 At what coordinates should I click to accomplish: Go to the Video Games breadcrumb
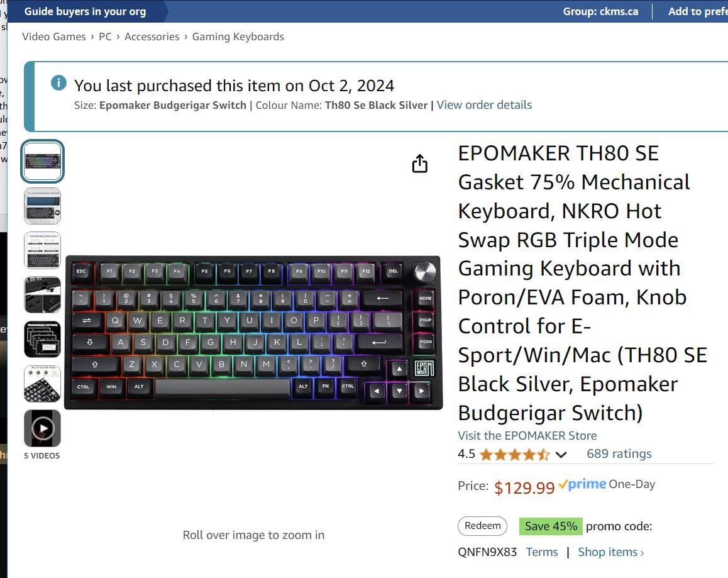[x=54, y=36]
